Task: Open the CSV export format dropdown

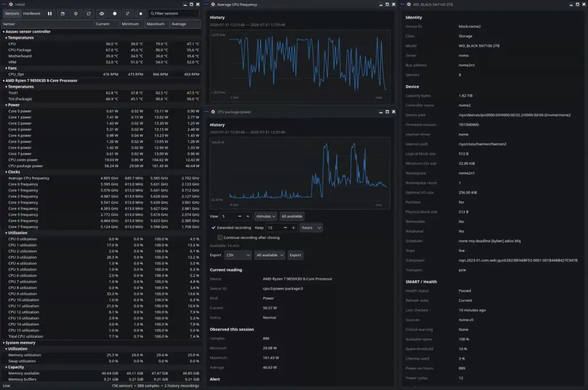Action: click(238, 255)
